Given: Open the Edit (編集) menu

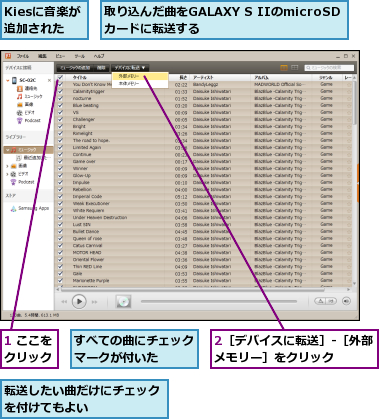Looking at the screenshot, I should click(42, 56).
